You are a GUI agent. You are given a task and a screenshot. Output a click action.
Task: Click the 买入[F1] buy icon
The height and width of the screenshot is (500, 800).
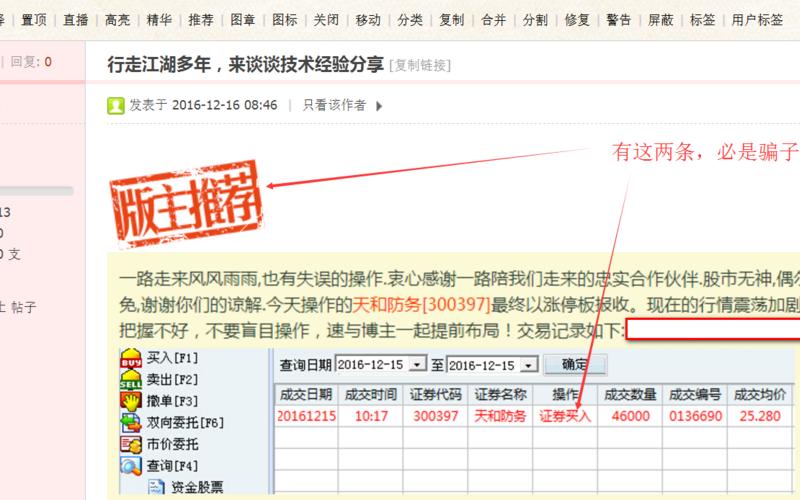[x=131, y=358]
